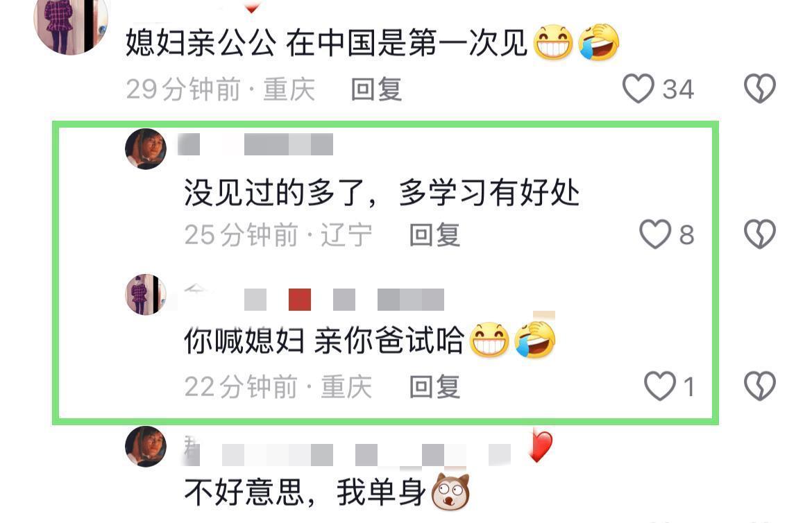
Task: Reply to the 29分钟前 重庆 comment
Action: pos(376,89)
